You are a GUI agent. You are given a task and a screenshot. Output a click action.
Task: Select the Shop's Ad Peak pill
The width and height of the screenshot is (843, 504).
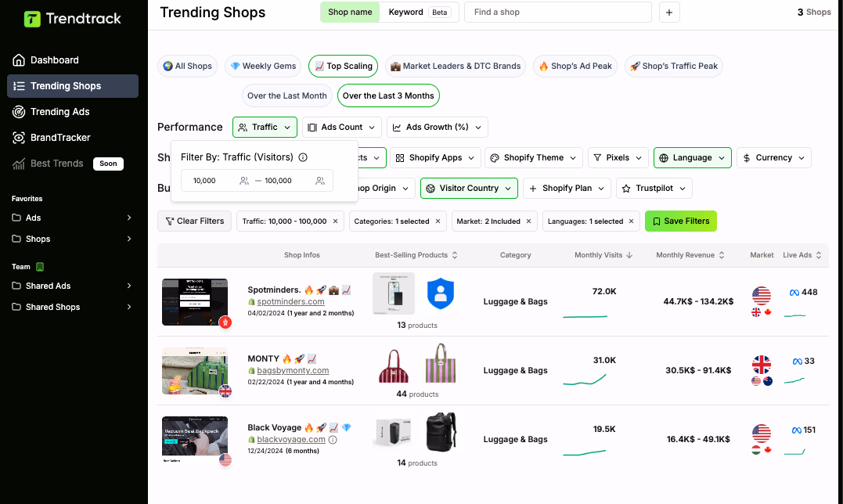coord(575,66)
